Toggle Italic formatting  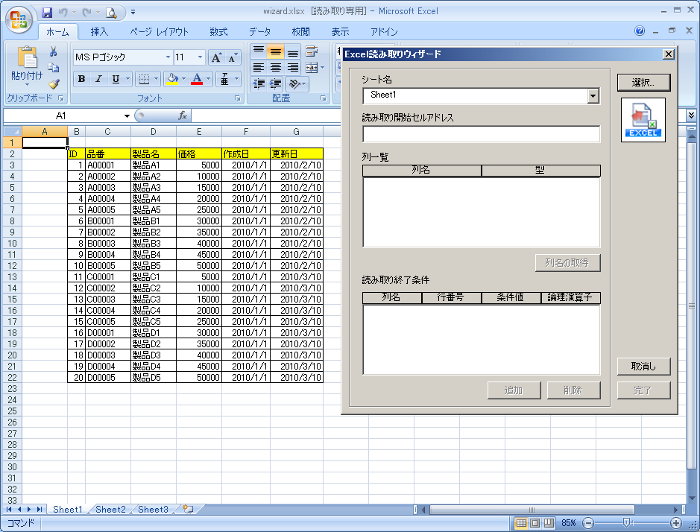[x=98, y=79]
